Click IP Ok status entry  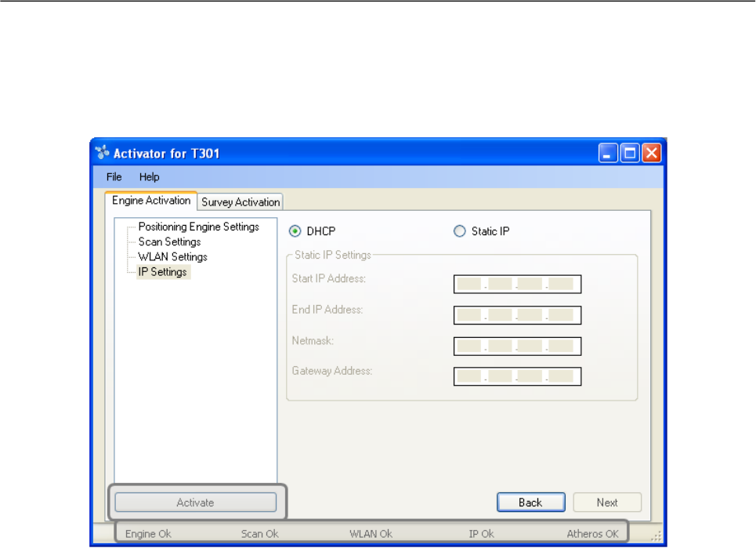click(481, 534)
